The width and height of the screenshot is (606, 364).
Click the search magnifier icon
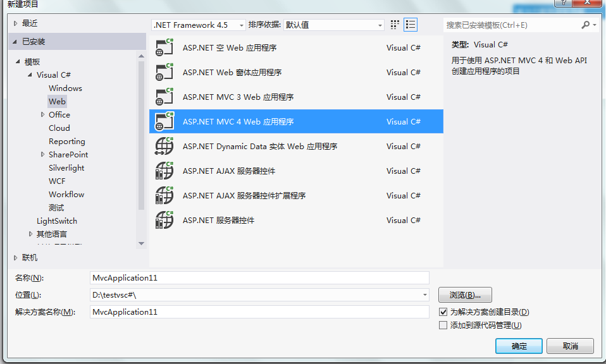pos(586,25)
